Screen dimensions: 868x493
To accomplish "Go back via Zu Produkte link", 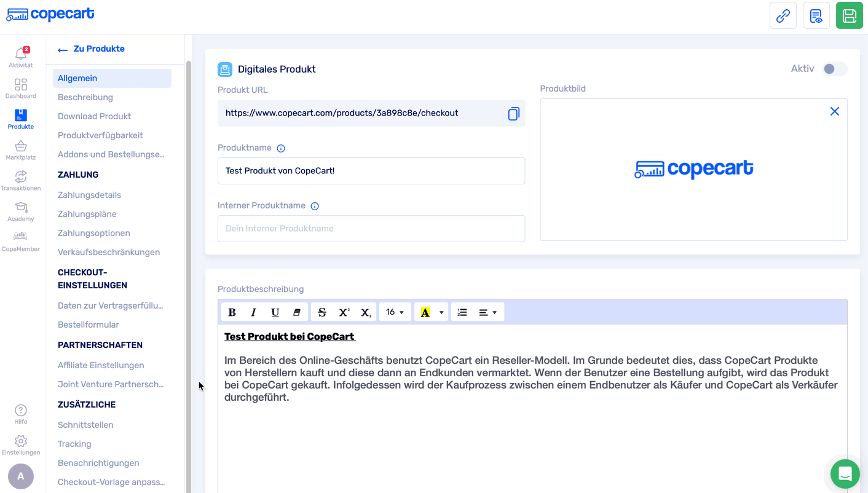I will pos(91,49).
